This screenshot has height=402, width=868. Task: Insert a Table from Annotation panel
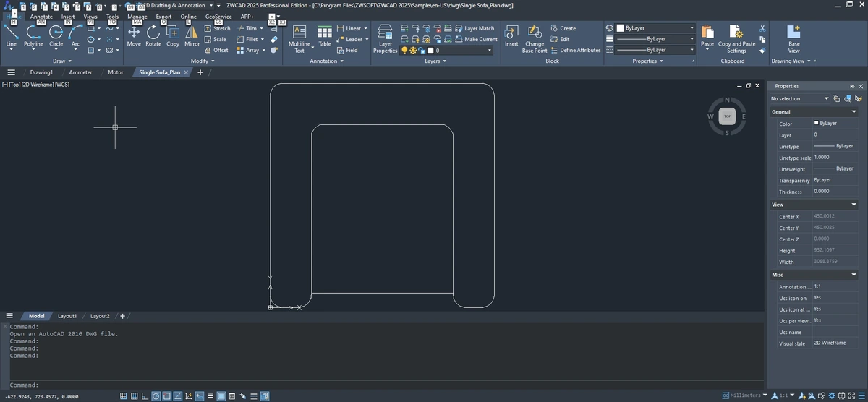[x=325, y=36]
